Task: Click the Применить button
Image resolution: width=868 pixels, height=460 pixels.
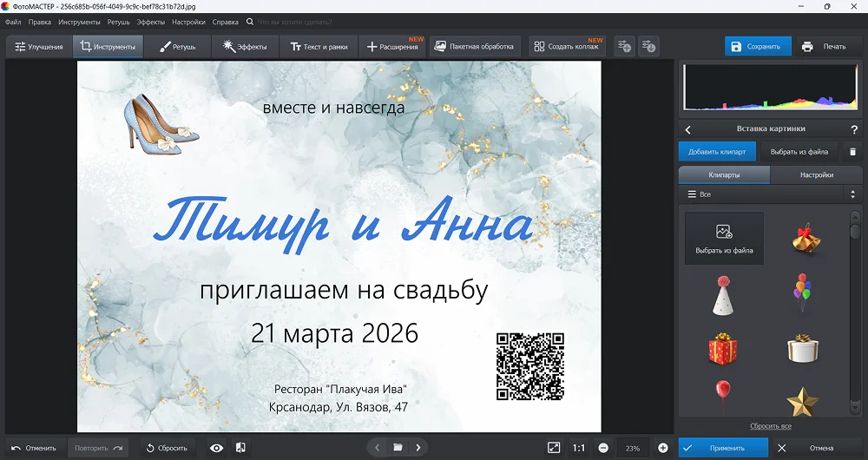Action: click(x=723, y=448)
